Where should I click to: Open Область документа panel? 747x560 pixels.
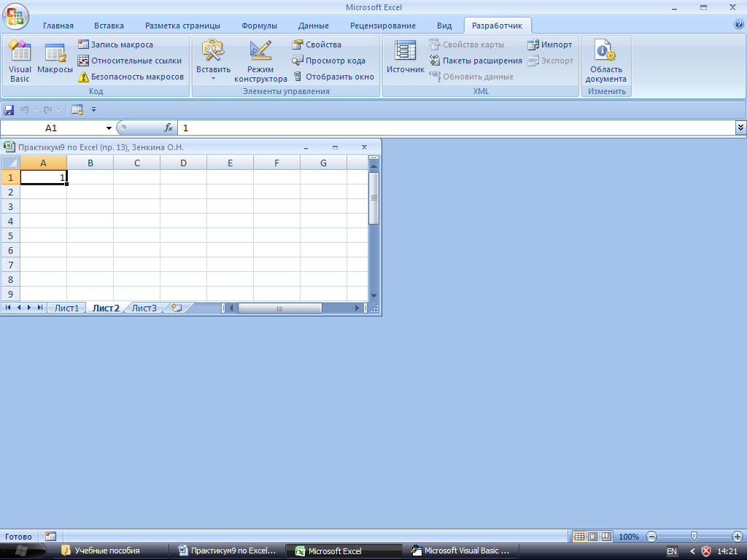tap(605, 61)
